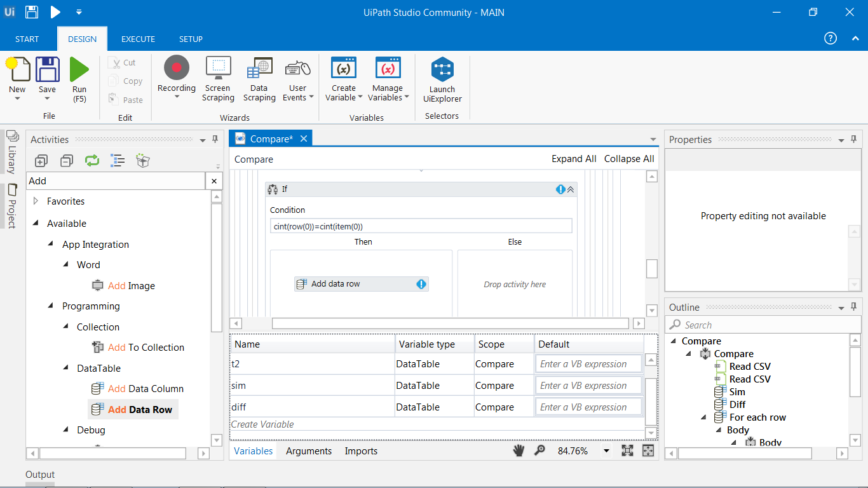Click Create Variable row in Variables panel
Image resolution: width=868 pixels, height=488 pixels.
click(x=262, y=424)
